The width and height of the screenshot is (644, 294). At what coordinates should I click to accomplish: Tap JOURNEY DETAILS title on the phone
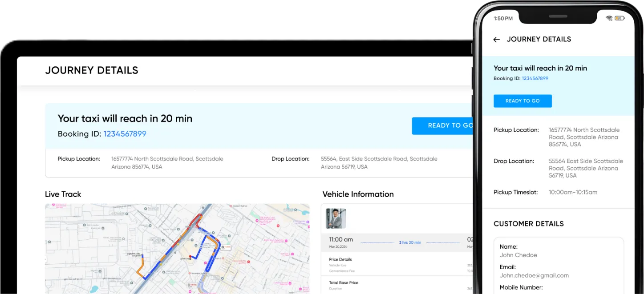click(539, 39)
